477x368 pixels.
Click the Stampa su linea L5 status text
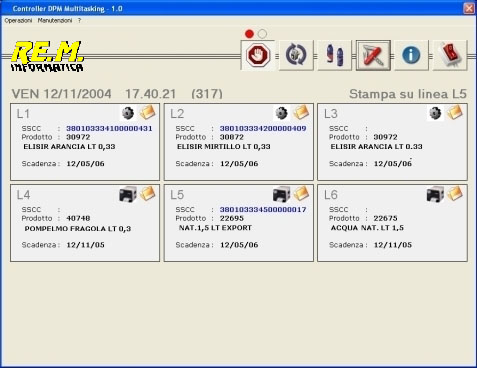[408, 94]
